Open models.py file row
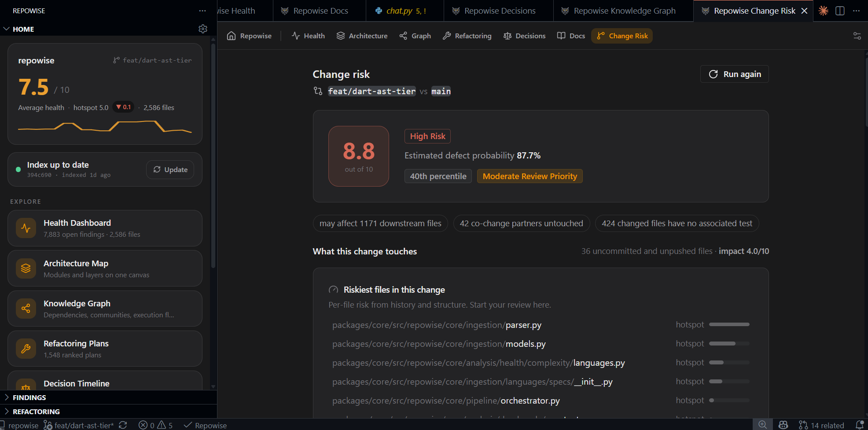868x430 pixels. [x=541, y=344]
